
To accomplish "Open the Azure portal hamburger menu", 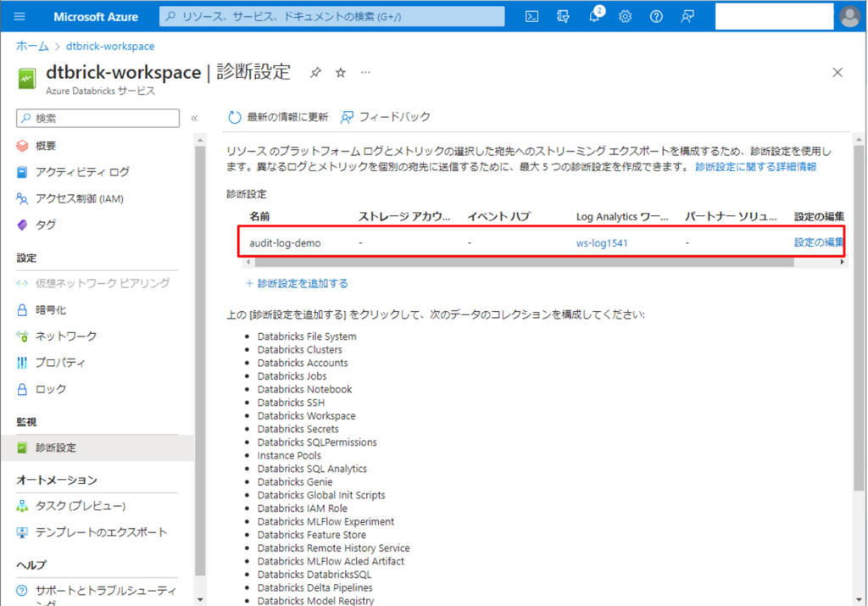I will coord(19,16).
